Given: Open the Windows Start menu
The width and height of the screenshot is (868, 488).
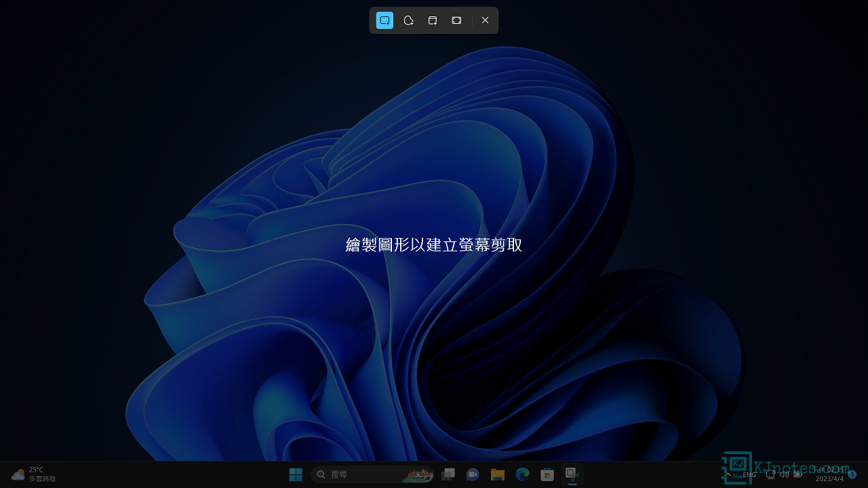Looking at the screenshot, I should (x=296, y=474).
